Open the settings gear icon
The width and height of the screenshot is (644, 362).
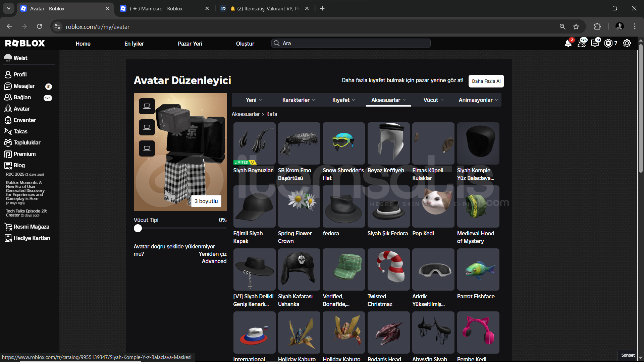[x=627, y=44]
